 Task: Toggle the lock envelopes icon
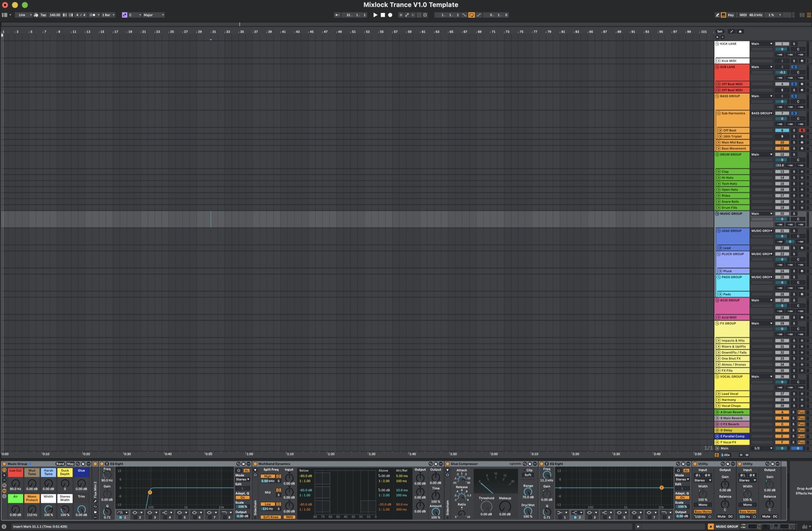click(x=740, y=32)
